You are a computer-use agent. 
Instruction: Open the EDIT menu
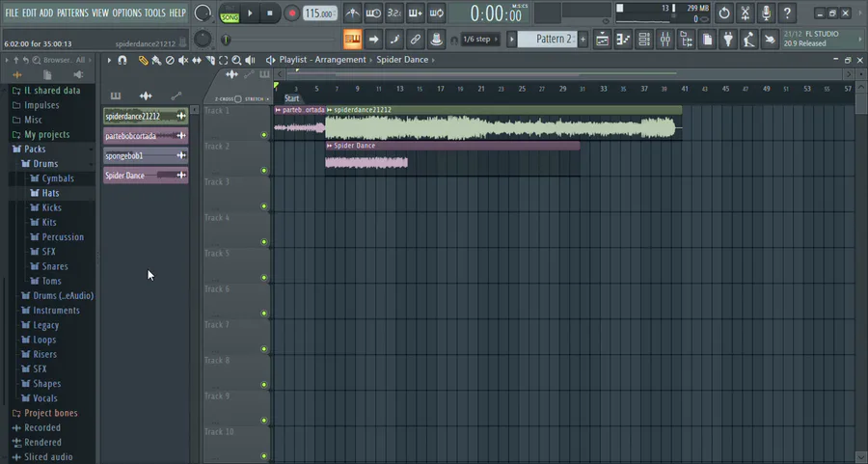(x=29, y=13)
